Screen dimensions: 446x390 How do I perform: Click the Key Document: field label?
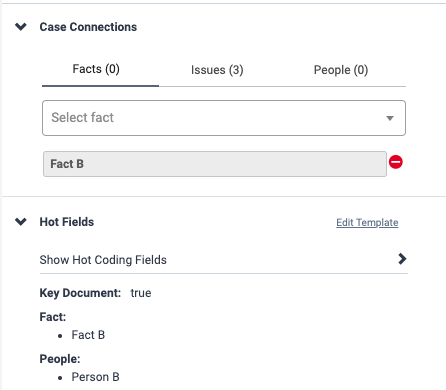click(80, 293)
